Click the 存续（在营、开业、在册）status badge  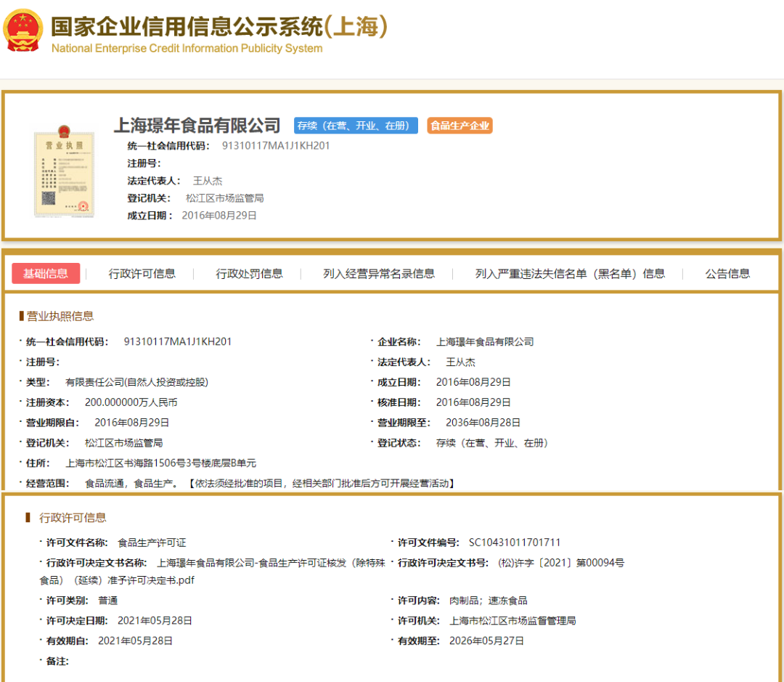click(355, 125)
